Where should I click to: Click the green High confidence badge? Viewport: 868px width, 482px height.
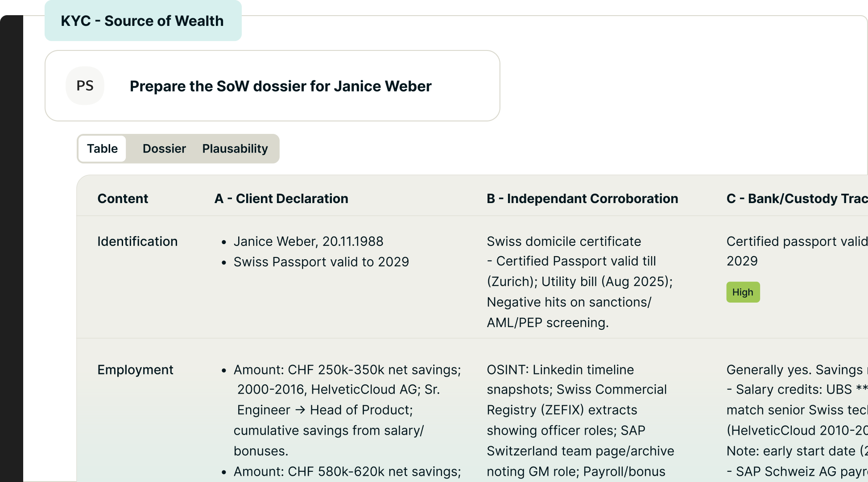743,292
